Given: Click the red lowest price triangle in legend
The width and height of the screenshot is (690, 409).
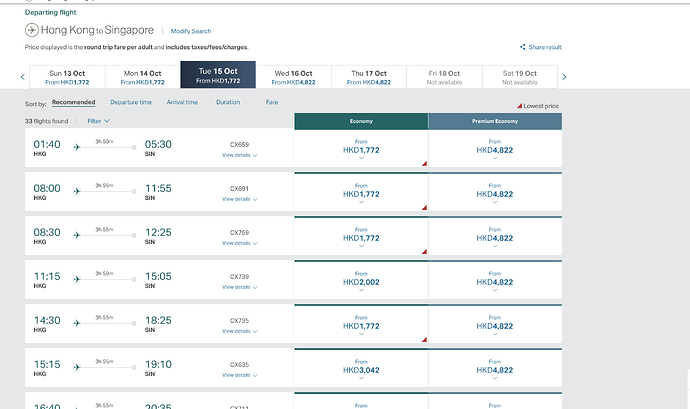Looking at the screenshot, I should coord(518,105).
